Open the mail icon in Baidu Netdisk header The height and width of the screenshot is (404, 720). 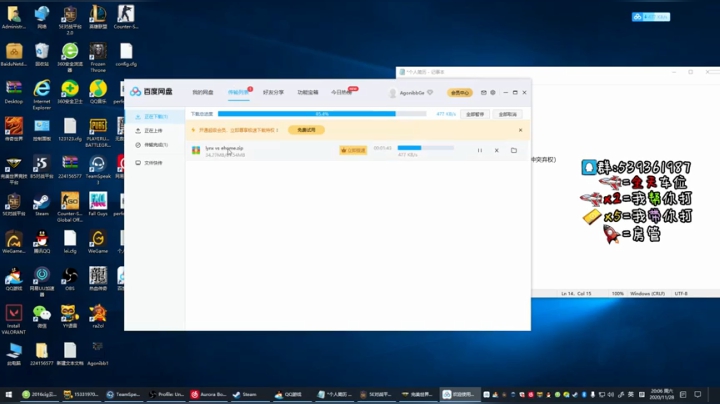[x=484, y=92]
